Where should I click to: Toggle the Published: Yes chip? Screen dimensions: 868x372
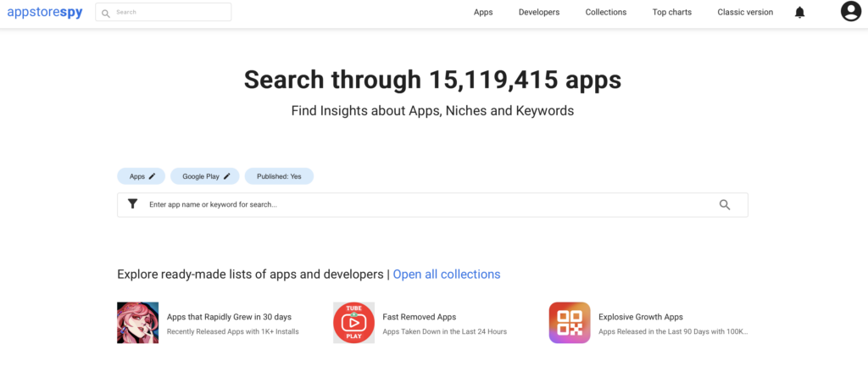click(279, 176)
